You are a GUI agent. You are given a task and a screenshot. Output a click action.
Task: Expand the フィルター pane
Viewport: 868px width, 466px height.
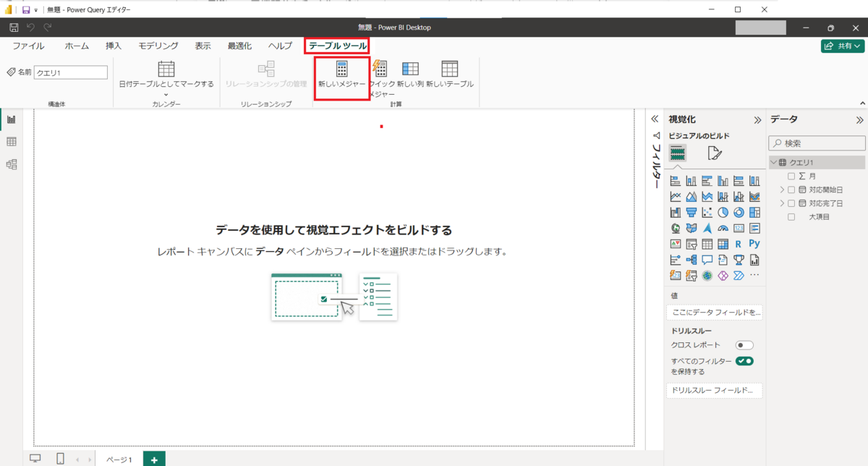654,119
